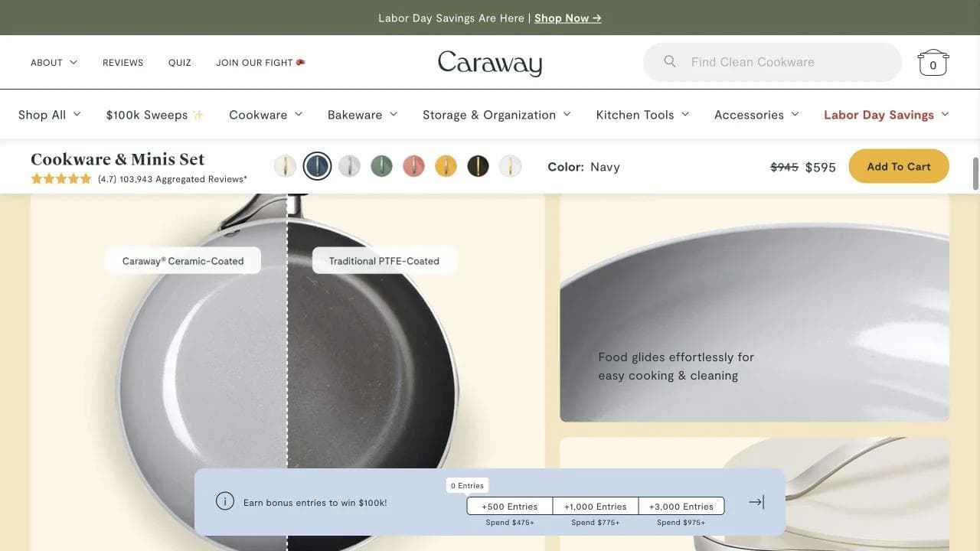Click the Color: Navy label
980x551 pixels.
[x=583, y=167]
